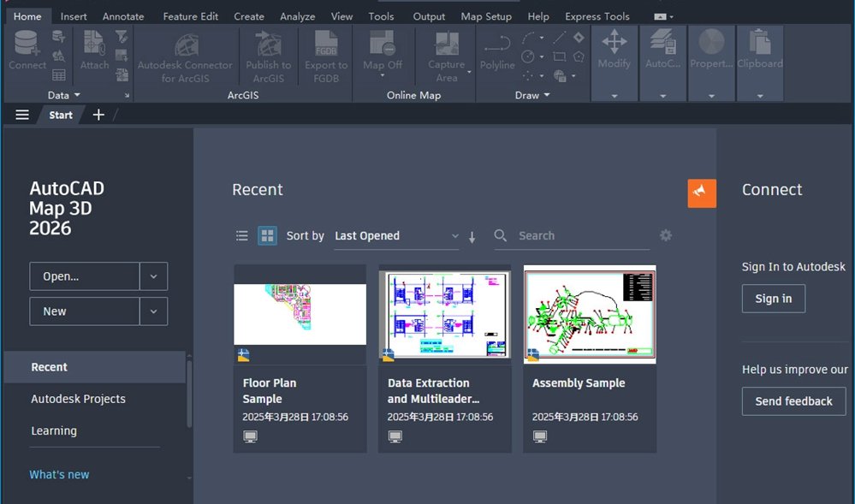
Task: Expand the Clipboard panel arrow
Action: coord(760,96)
